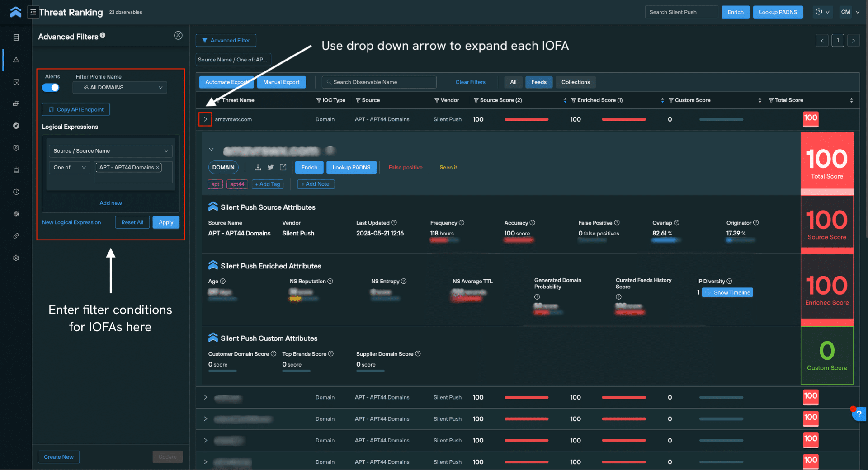
Task: Click the Search Silent Push field
Action: click(681, 12)
